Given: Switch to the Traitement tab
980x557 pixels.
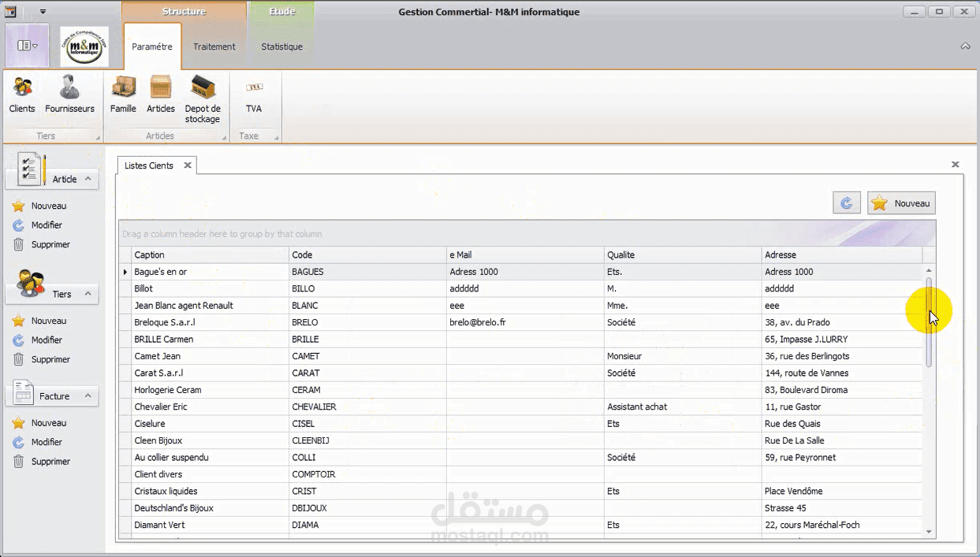Looking at the screenshot, I should click(x=214, y=46).
